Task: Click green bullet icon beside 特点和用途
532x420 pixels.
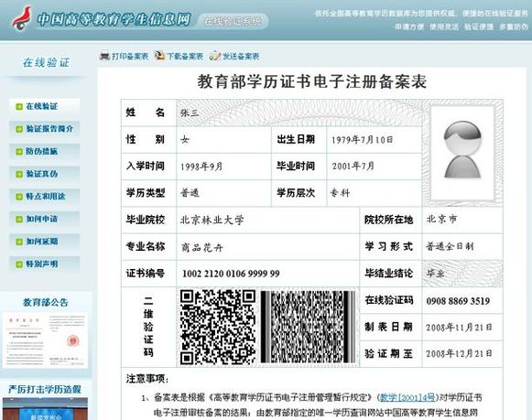Action: (x=19, y=197)
